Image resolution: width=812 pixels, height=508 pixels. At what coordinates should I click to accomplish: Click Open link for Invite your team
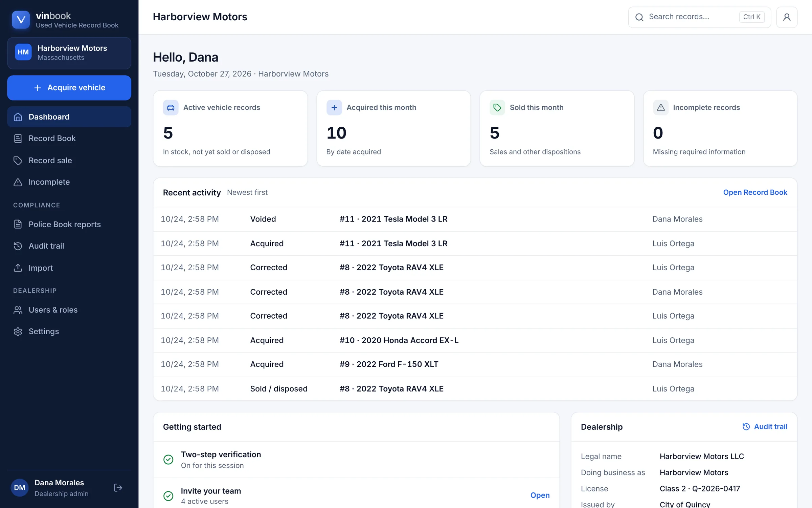(540, 495)
